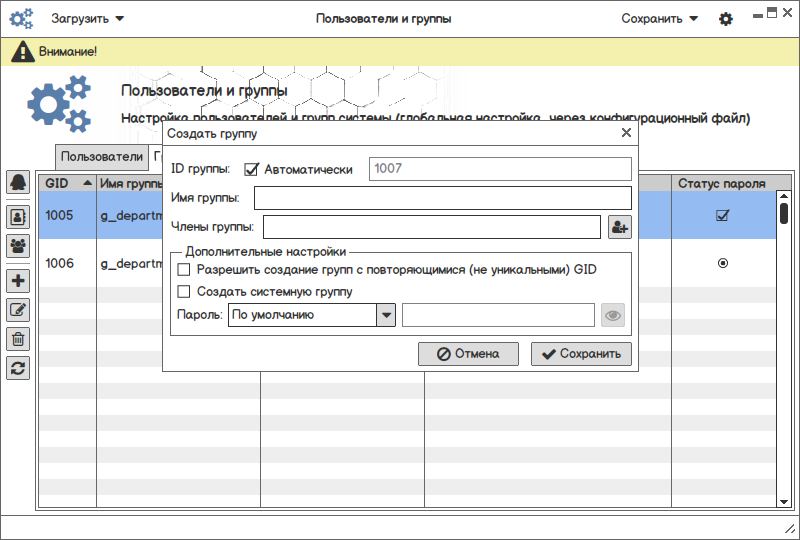Open the Загрузить dropdown menu
800x540 pixels.
[x=88, y=19]
